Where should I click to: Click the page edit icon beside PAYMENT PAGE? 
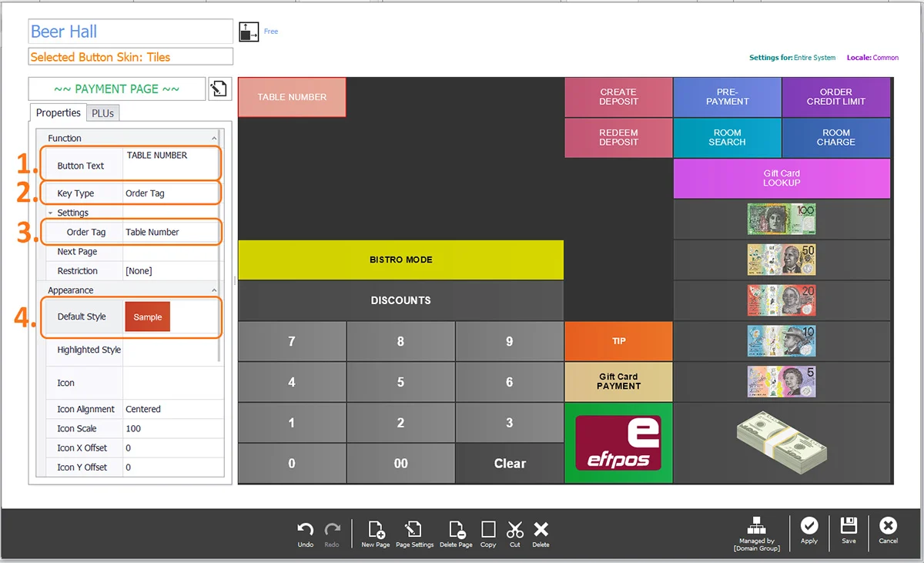point(219,89)
